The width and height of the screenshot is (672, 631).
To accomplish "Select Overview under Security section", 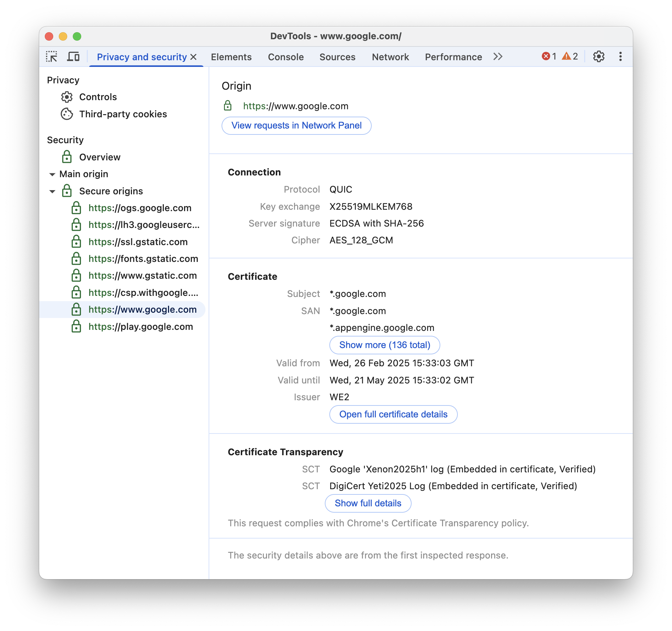I will pos(99,157).
